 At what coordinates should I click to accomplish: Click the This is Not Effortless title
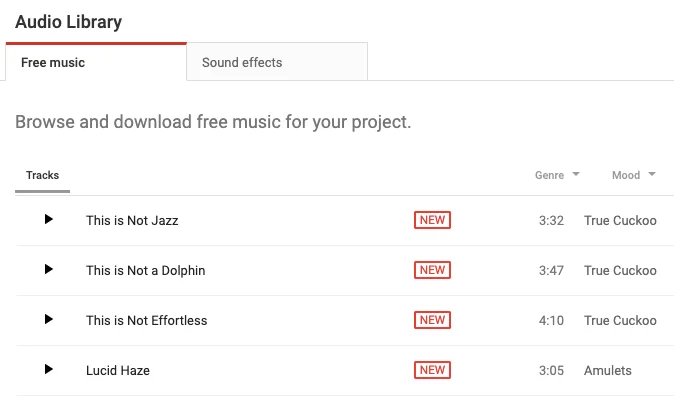coord(147,320)
